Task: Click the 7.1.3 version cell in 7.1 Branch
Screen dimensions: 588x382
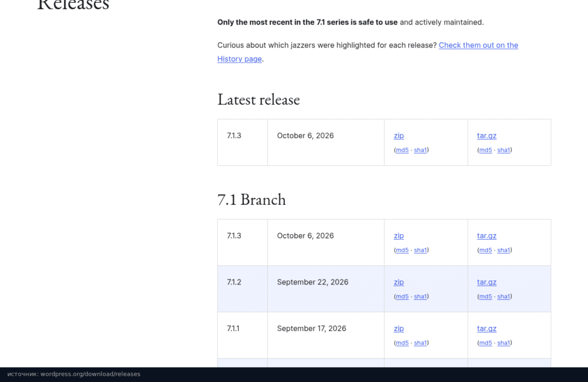Action: (x=243, y=243)
